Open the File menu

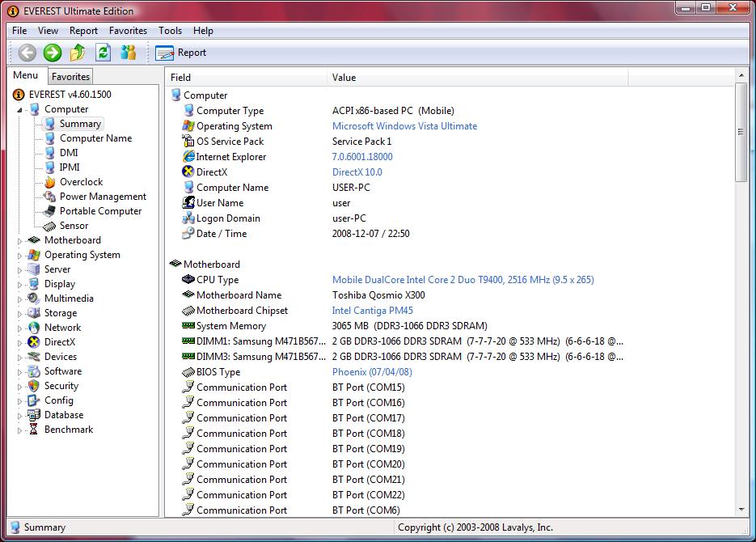point(19,31)
